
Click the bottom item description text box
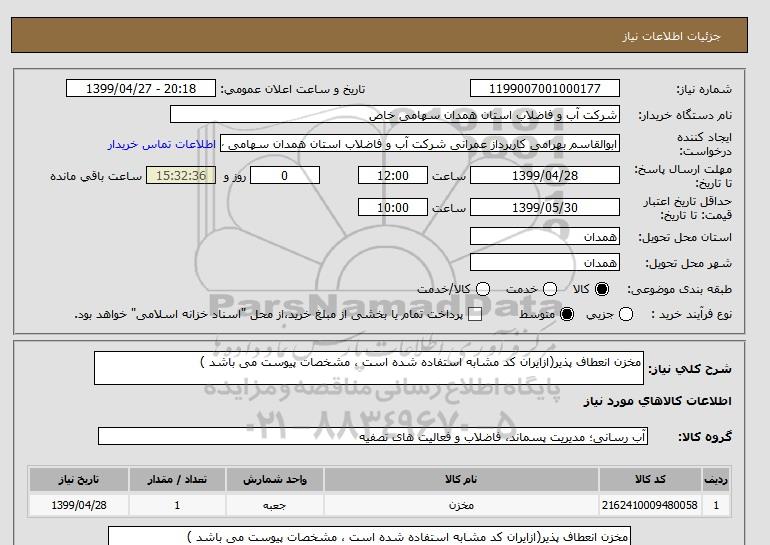[369, 536]
